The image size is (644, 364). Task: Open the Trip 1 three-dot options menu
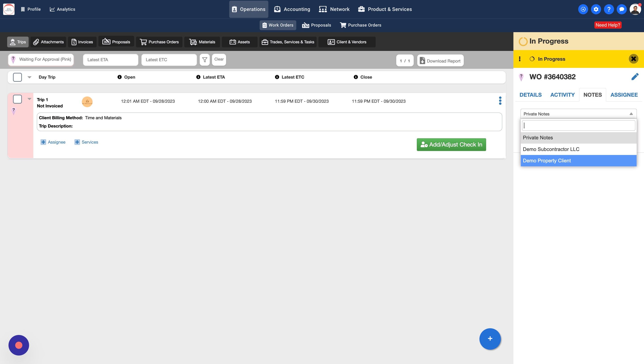pyautogui.click(x=500, y=101)
